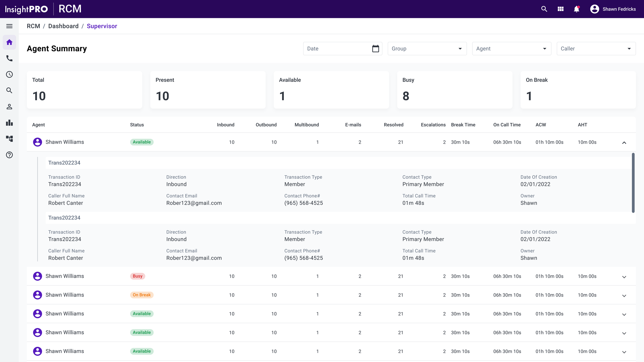Click the hierarchy tree sidebar icon

coord(9,139)
